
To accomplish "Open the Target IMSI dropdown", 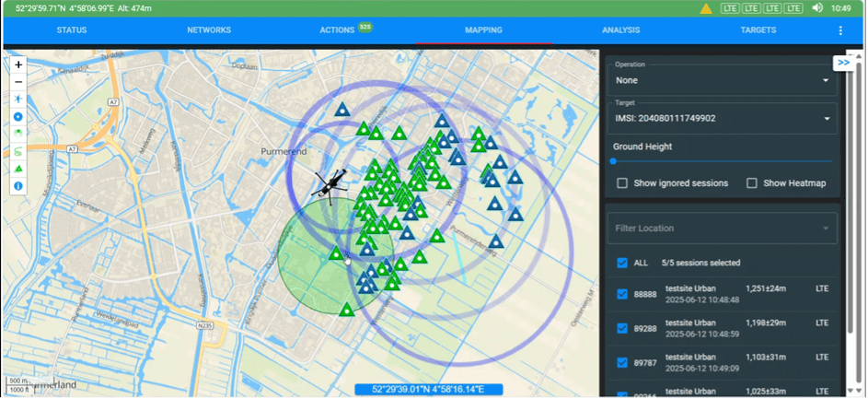I will coord(723,117).
